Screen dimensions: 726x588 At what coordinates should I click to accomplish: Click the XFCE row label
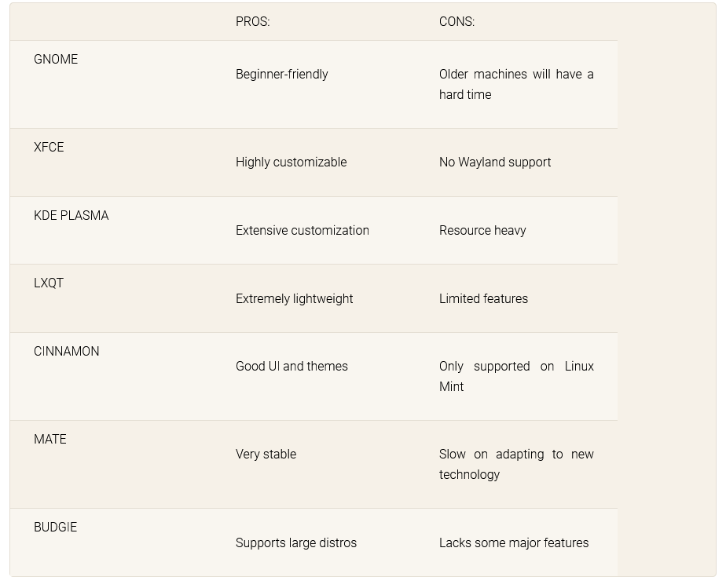[x=49, y=148]
